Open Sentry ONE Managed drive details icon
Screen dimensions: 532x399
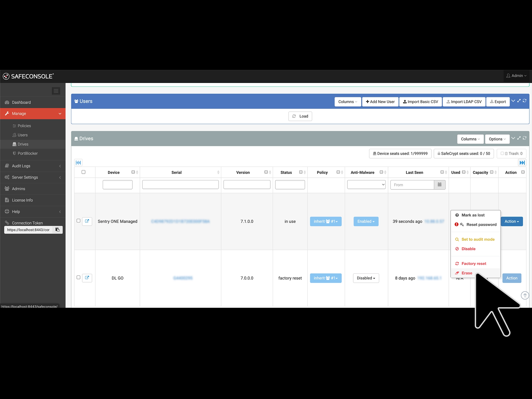click(87, 221)
